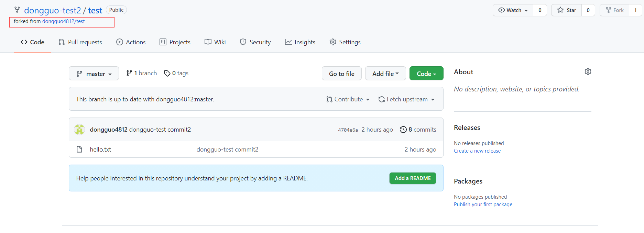View the 1 branch list

pos(141,73)
